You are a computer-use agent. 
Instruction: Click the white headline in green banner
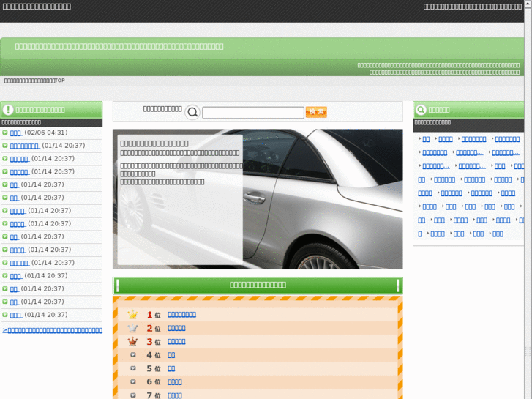coord(119,47)
